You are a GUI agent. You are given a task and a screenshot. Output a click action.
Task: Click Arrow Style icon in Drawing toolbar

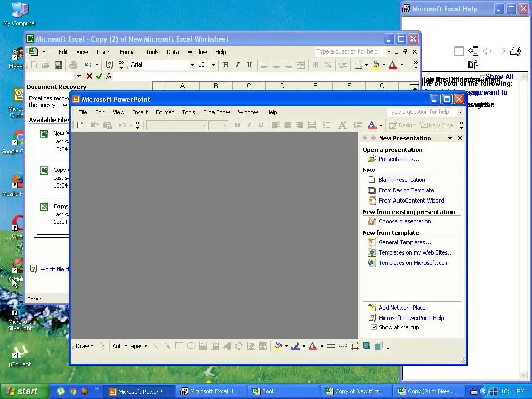tap(355, 345)
